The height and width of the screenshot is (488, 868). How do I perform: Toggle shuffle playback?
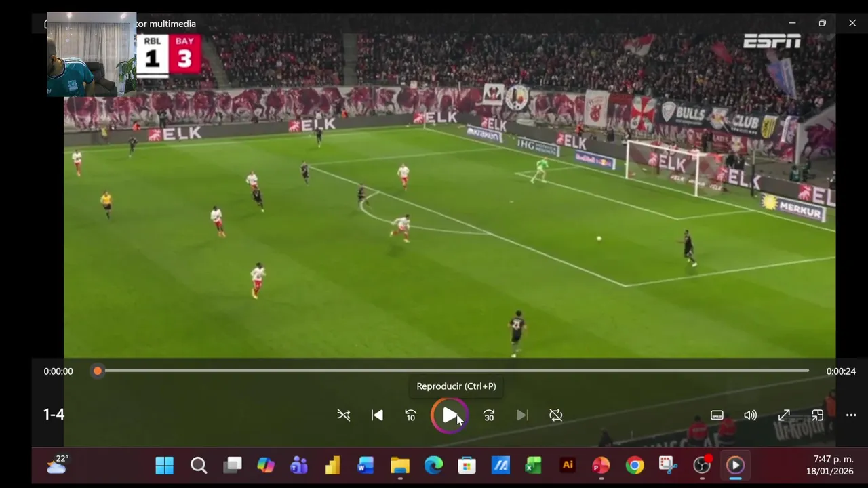pos(344,415)
